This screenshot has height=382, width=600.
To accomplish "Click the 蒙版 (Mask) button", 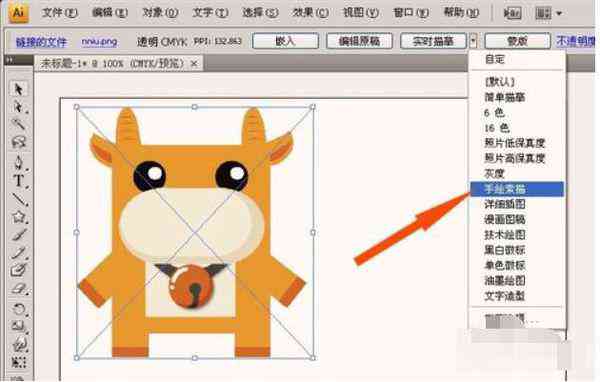I will tap(517, 41).
